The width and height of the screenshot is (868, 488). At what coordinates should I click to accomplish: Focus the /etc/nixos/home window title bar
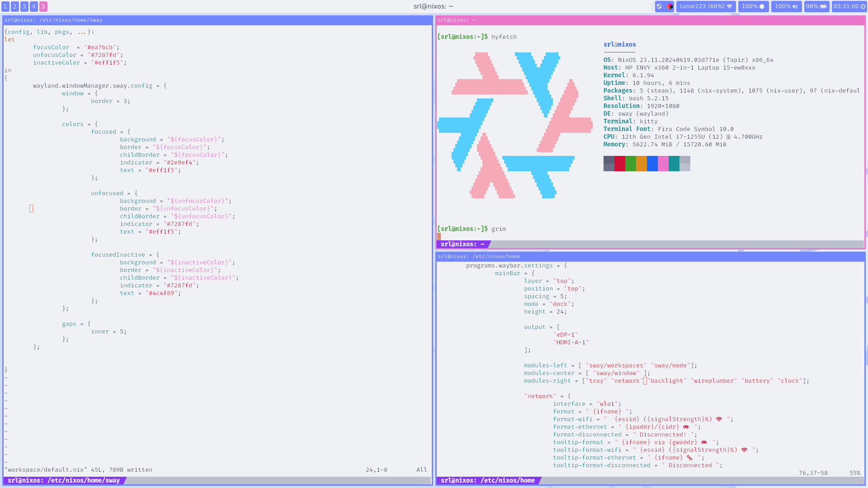(651, 256)
